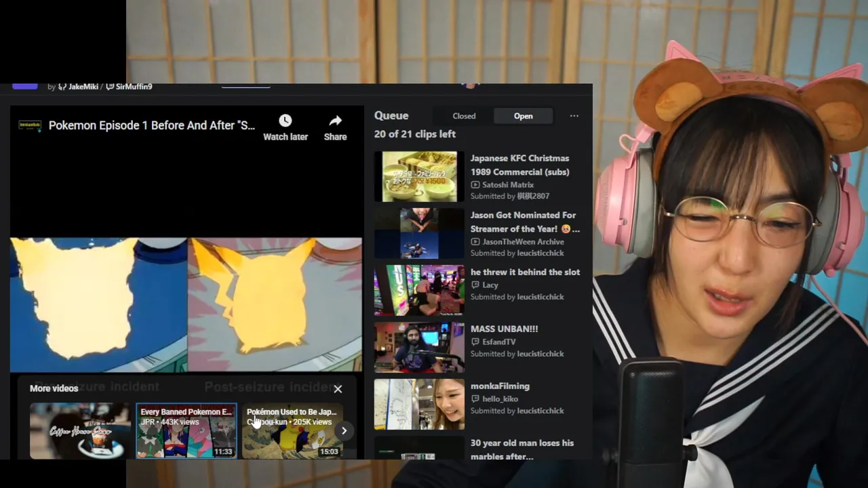Set the queue to Closed

tap(464, 116)
